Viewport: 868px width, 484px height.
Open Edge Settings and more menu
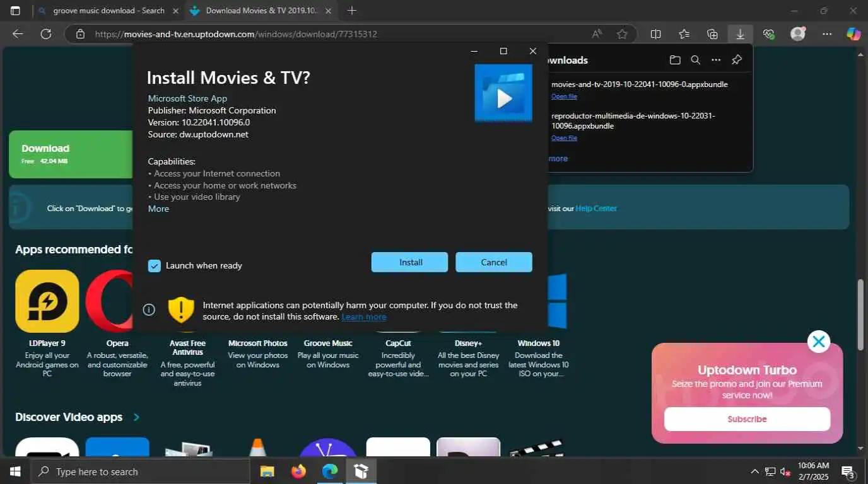827,34
